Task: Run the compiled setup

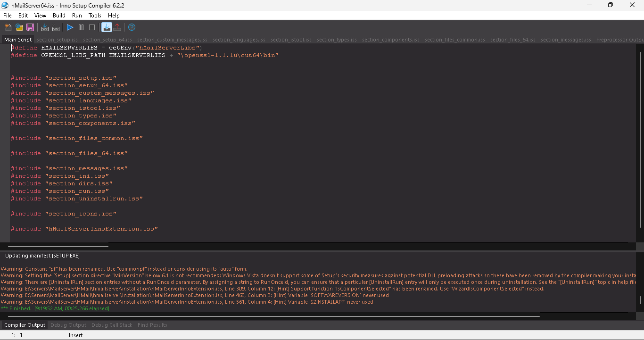Action: click(x=69, y=27)
